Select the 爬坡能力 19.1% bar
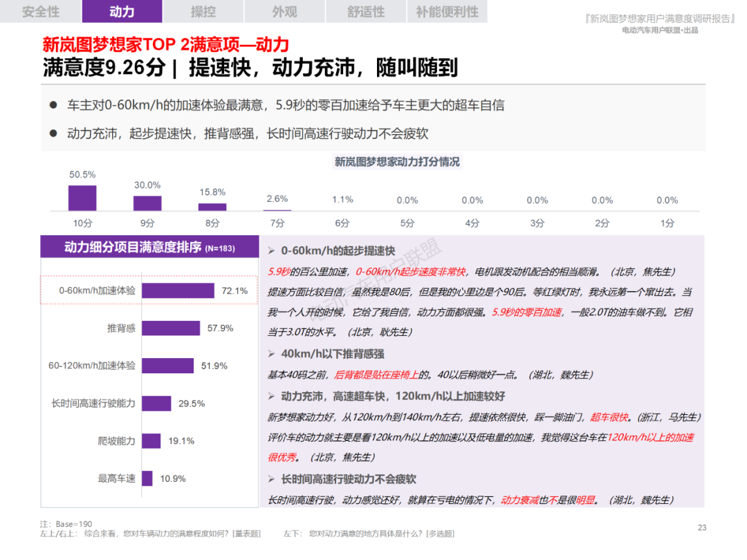The height and width of the screenshot is (560, 747). pyautogui.click(x=151, y=440)
